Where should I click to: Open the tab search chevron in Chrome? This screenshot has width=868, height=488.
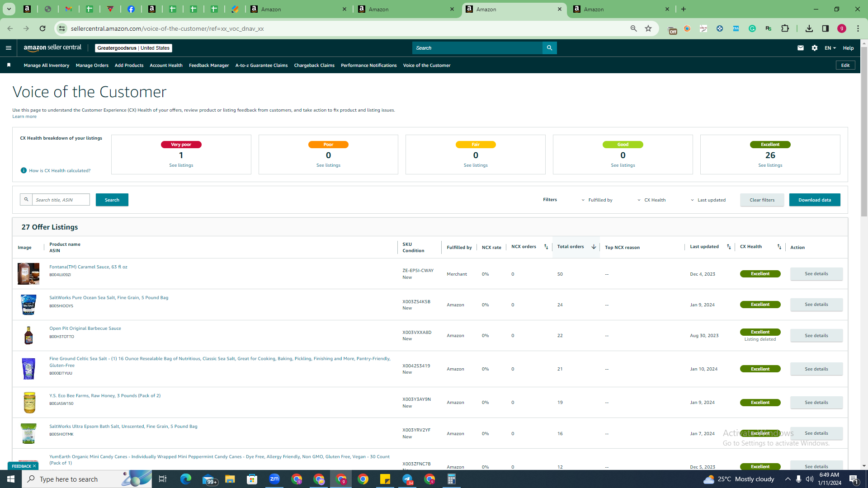(x=9, y=9)
